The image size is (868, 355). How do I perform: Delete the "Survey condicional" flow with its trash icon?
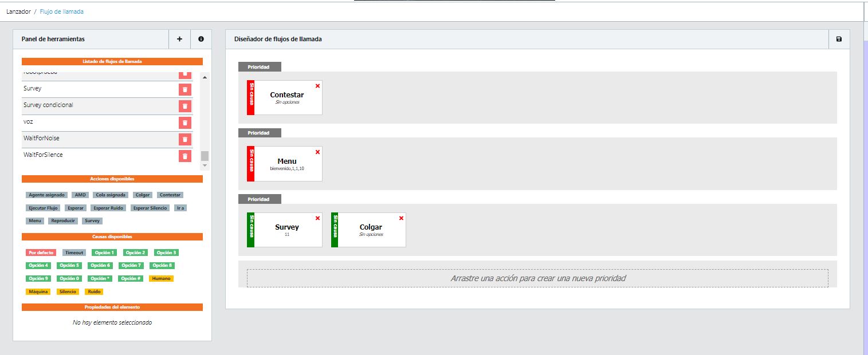(x=184, y=106)
